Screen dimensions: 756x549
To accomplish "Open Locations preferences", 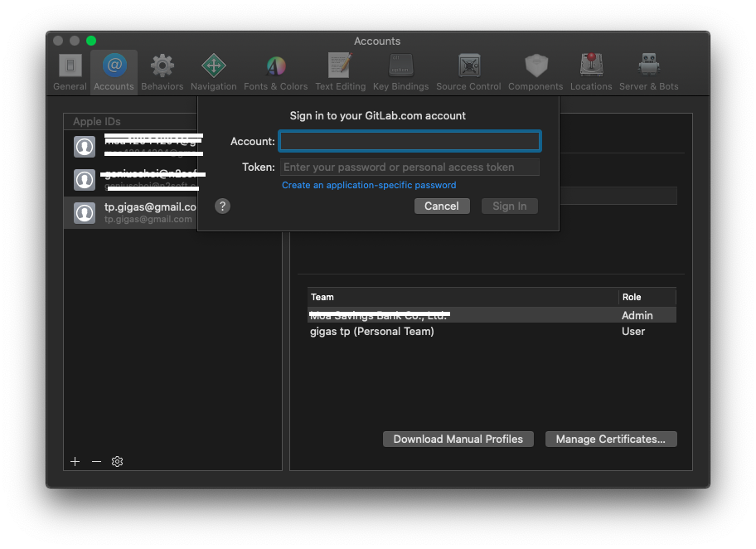I will point(591,72).
